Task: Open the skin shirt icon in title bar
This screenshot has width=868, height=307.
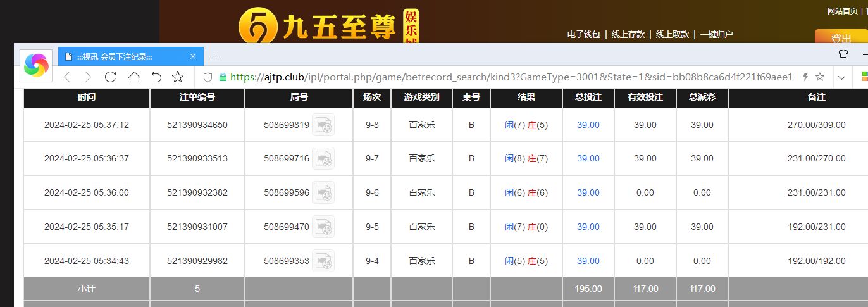Action: click(843, 54)
